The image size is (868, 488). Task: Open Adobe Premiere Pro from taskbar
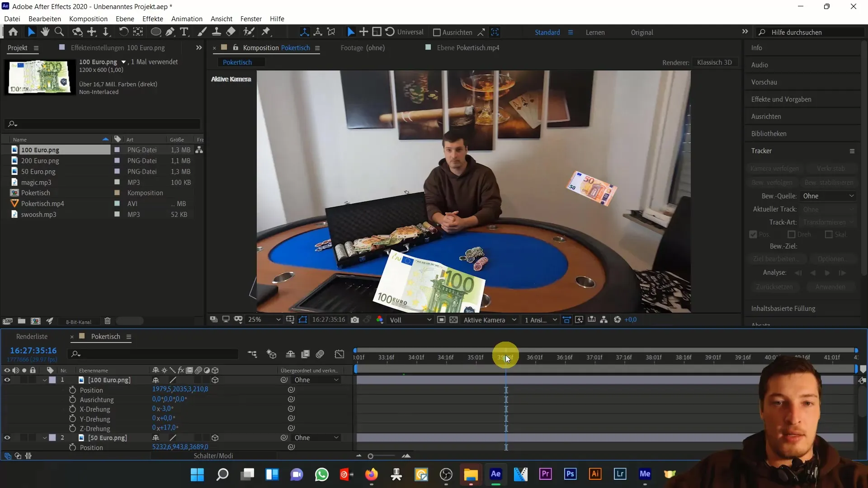click(x=546, y=474)
